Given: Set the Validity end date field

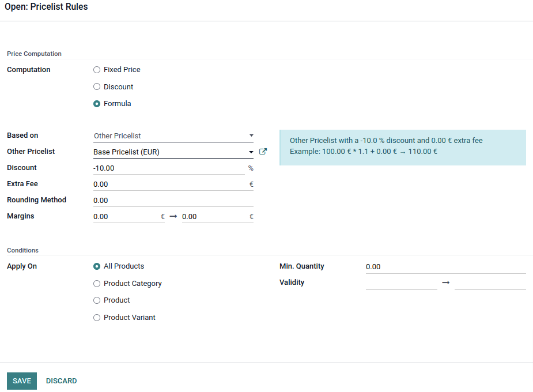Looking at the screenshot, I should [490, 283].
